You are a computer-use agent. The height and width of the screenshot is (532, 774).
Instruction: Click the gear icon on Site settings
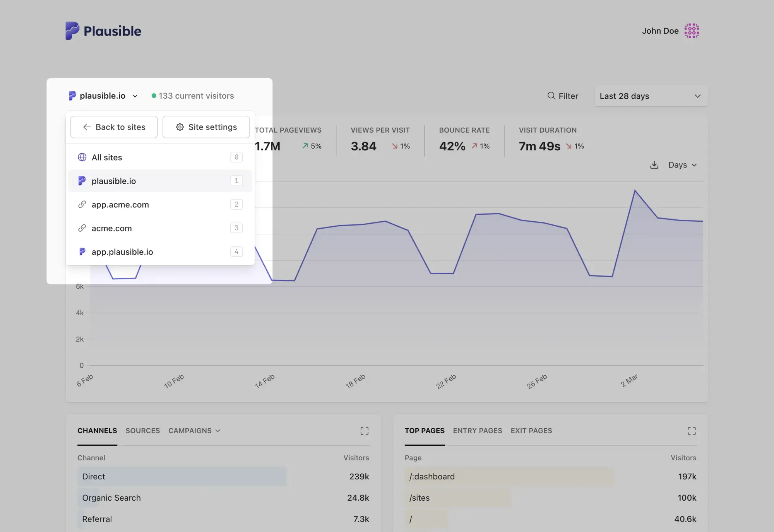coord(180,127)
